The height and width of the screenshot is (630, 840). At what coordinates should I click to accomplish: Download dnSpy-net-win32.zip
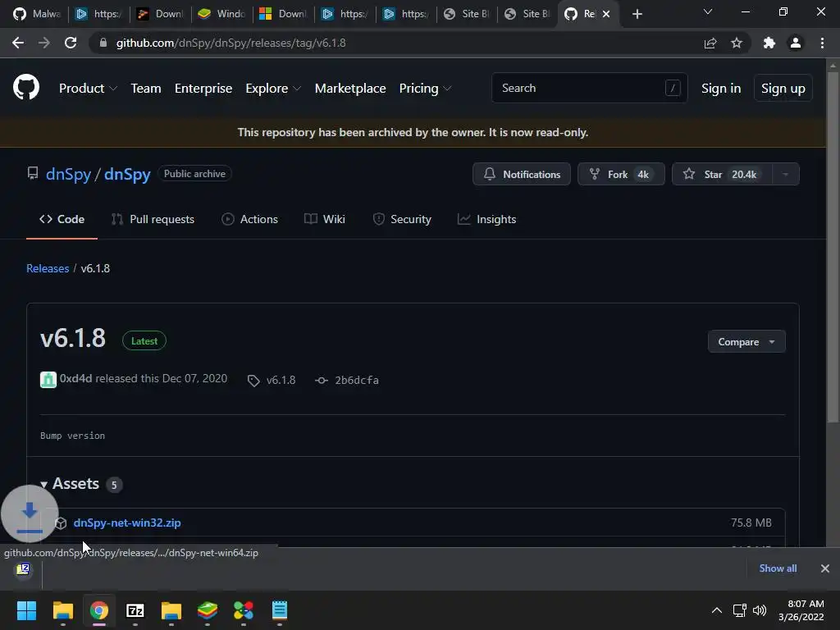pos(127,523)
